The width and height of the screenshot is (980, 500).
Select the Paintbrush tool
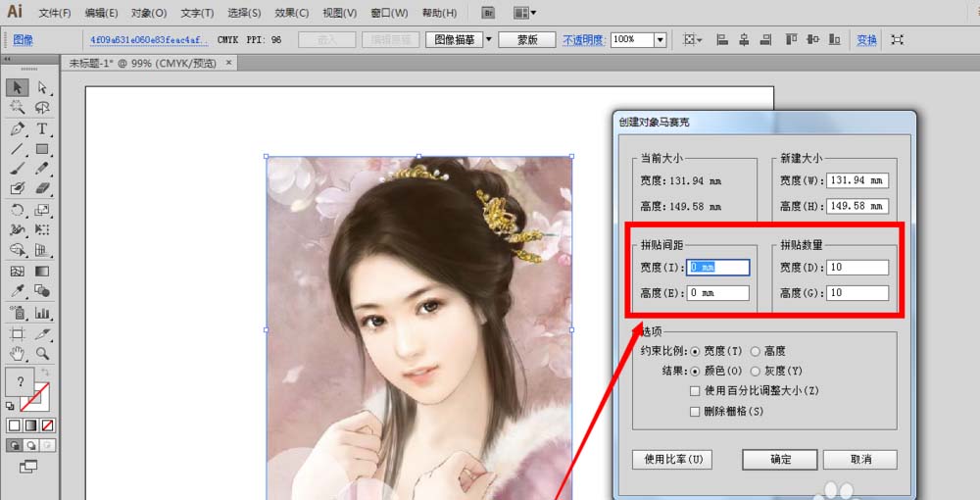pos(18,168)
